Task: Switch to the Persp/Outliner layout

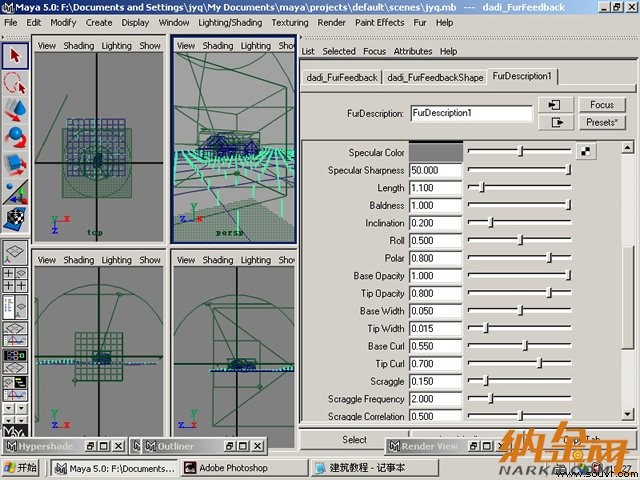Action: tap(15, 307)
